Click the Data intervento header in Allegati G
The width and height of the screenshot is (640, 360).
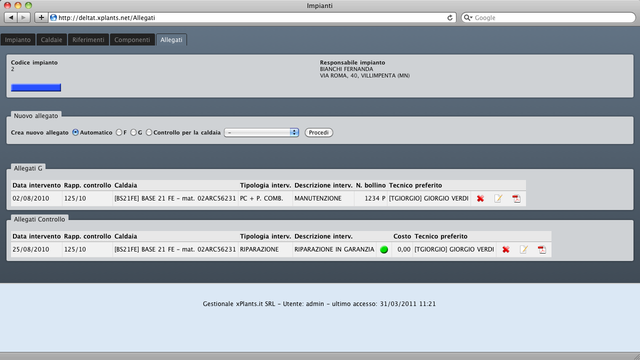coord(36,185)
